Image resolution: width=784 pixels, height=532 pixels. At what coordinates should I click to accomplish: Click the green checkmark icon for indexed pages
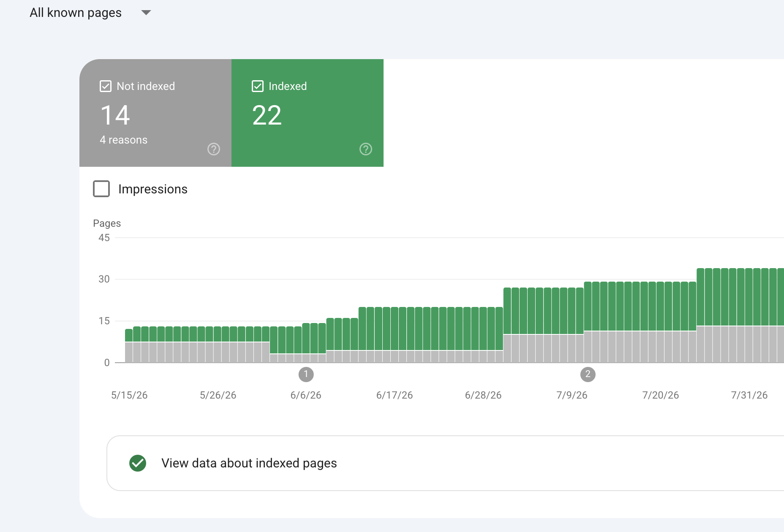(x=138, y=463)
